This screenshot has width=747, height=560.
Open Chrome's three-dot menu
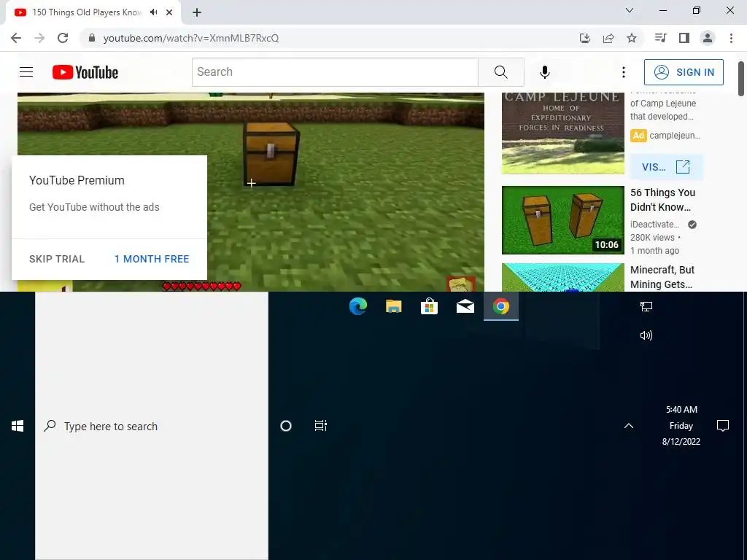[x=731, y=38]
